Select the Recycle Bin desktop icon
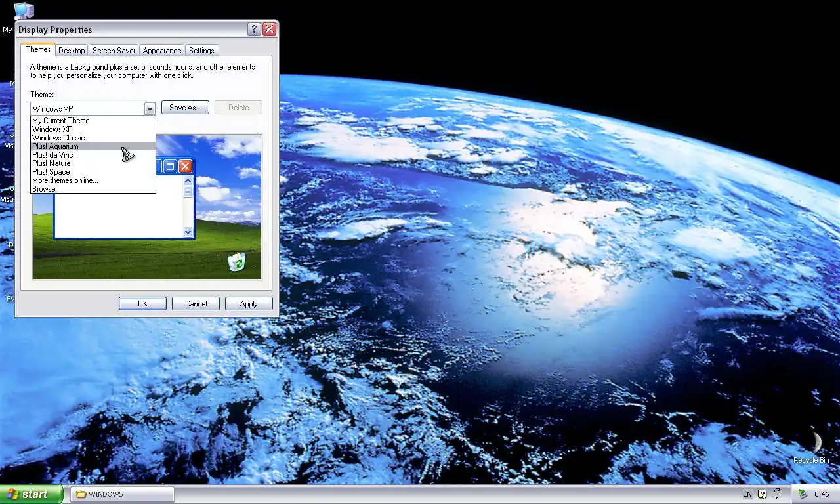 (x=811, y=448)
